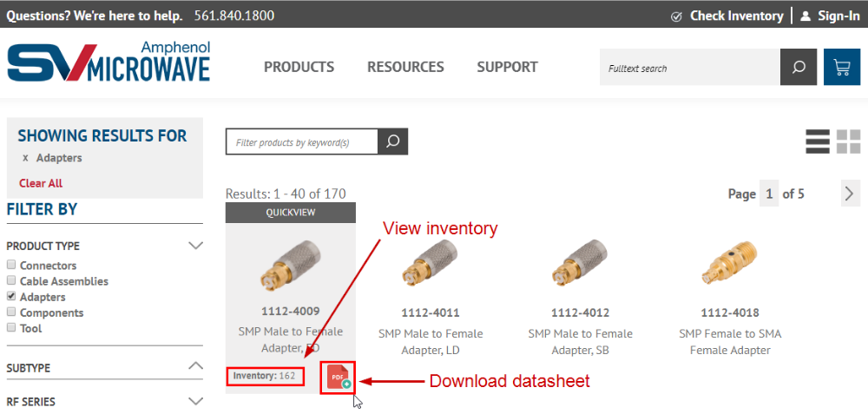Expand the RF Series filter chevron
The width and height of the screenshot is (868, 414).
coord(196,401)
